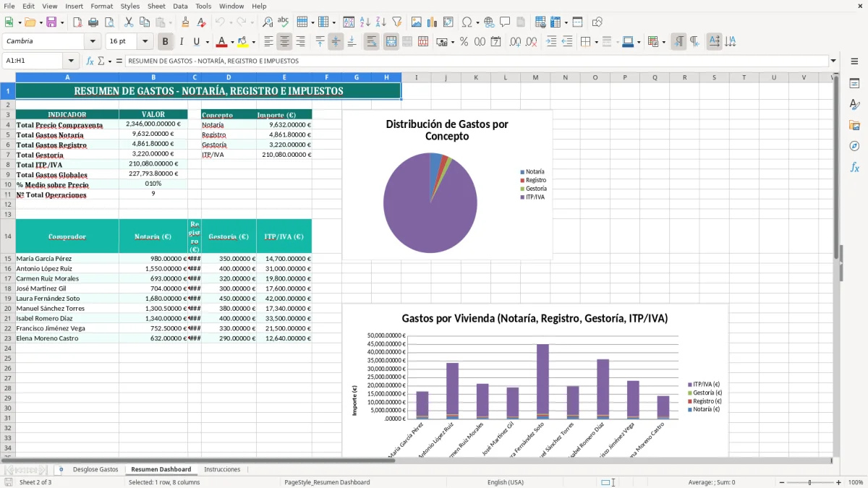Expand the formula bar arrow
The height and width of the screenshot is (488, 868).
click(833, 61)
